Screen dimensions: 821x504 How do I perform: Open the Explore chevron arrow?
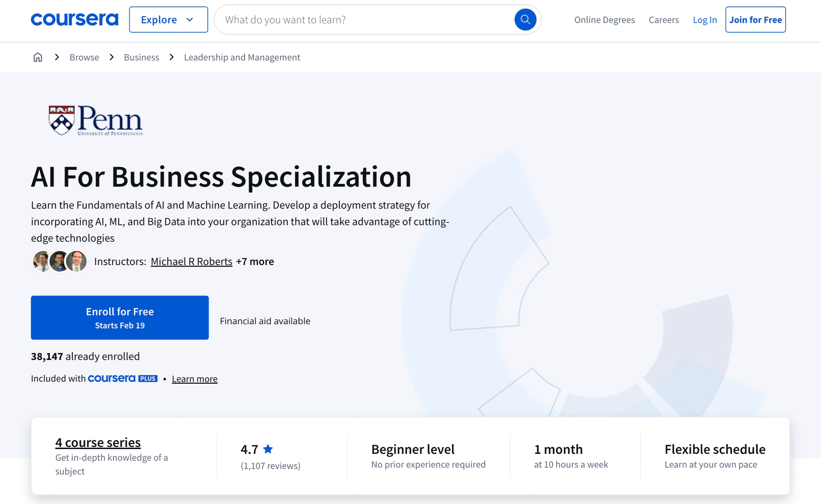190,19
